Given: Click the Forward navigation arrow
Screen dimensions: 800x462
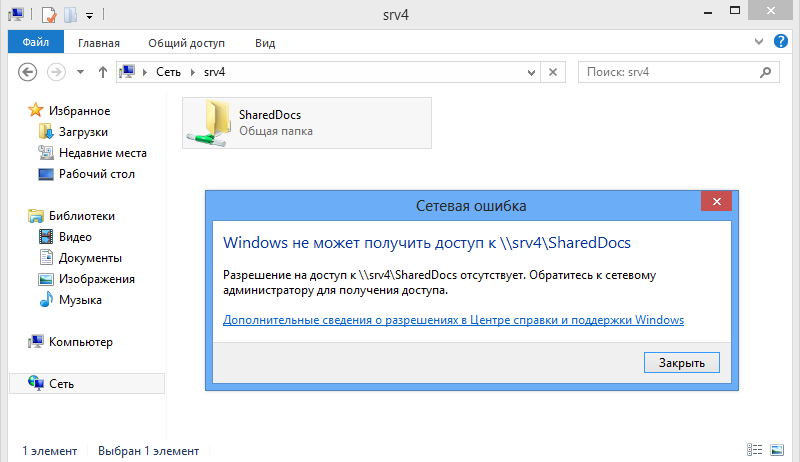Looking at the screenshot, I should tap(56, 72).
